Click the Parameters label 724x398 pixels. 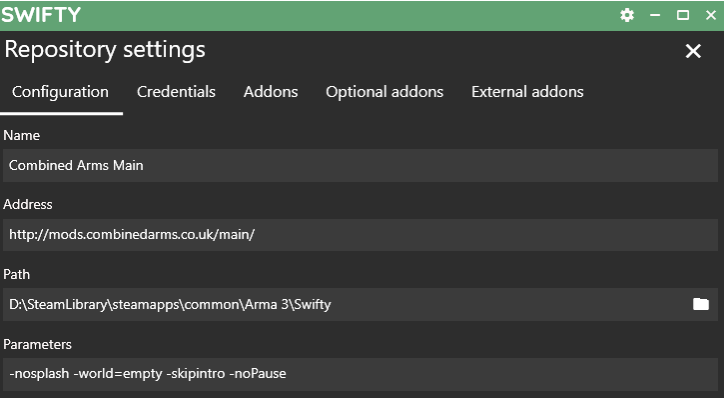37,344
